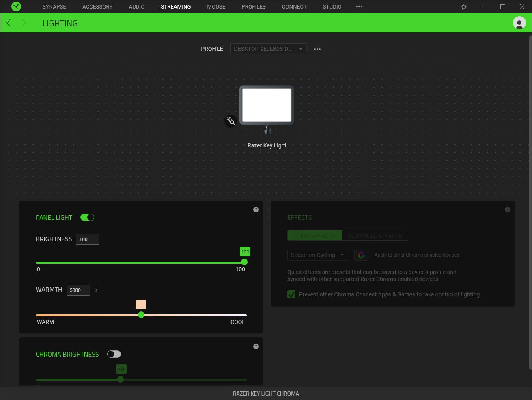This screenshot has width=532, height=400.
Task: Click the warmth color preview swatch
Action: (x=141, y=304)
